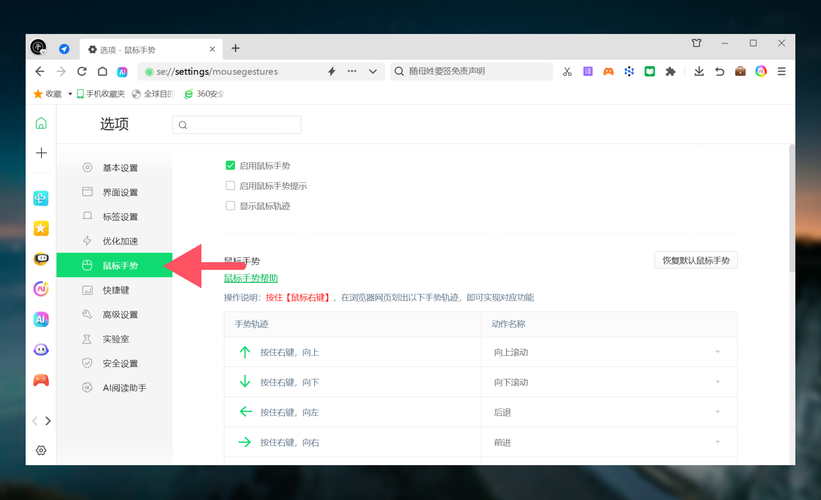Select 安全设置 in options menu
The width and height of the screenshot is (821, 500).
point(115,363)
